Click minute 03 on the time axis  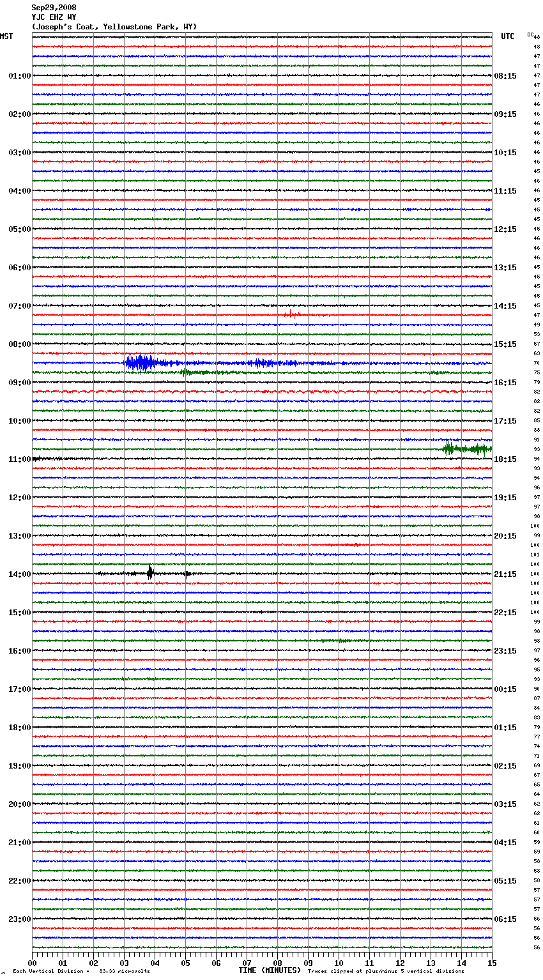(124, 963)
